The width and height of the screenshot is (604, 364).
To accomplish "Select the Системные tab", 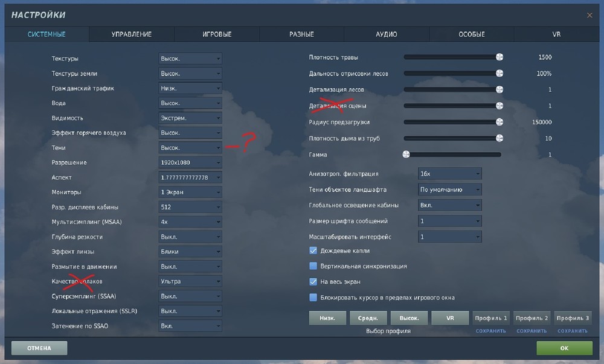I will (47, 34).
